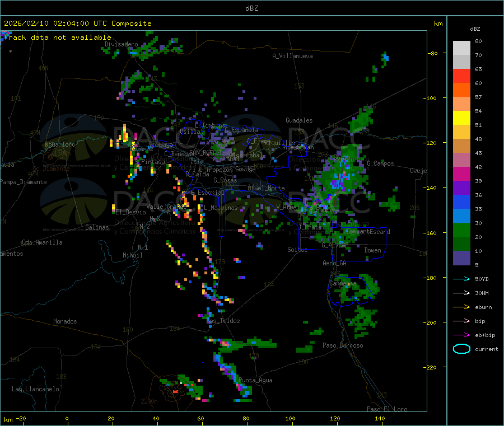Click the 'Tropezon Goudge' map label
This screenshot has width=504, height=426.
point(231,169)
